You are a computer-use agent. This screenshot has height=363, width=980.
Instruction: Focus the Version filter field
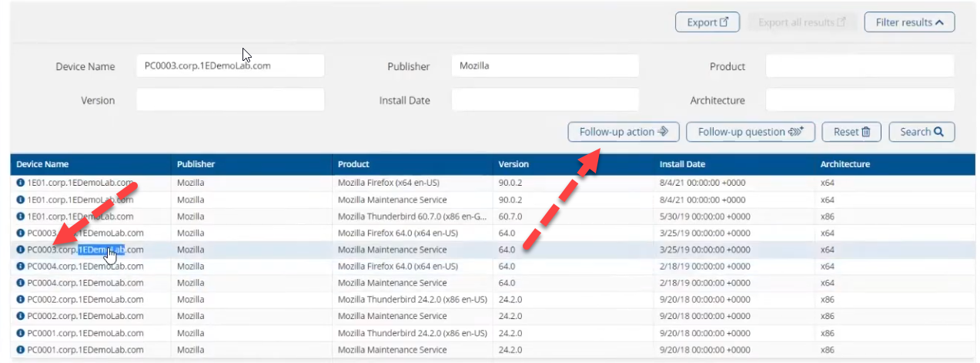pos(230,100)
